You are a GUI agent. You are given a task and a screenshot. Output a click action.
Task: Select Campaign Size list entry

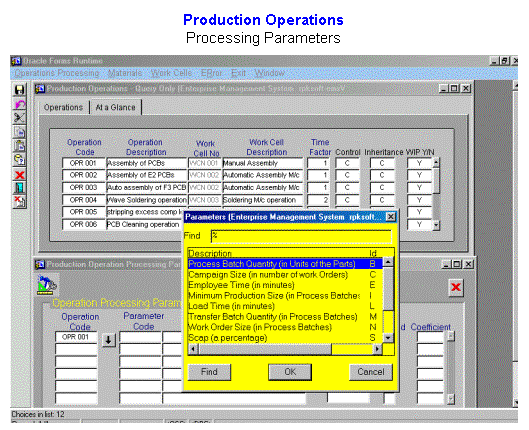pos(285,275)
